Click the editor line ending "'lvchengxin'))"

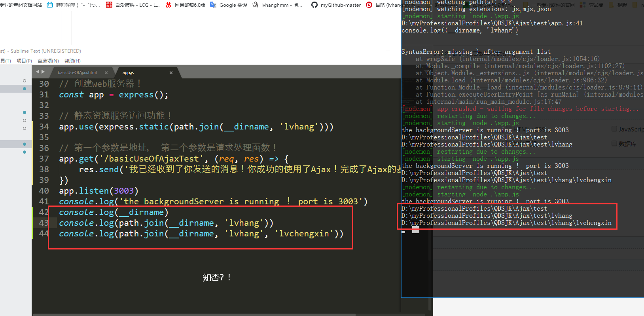point(201,234)
